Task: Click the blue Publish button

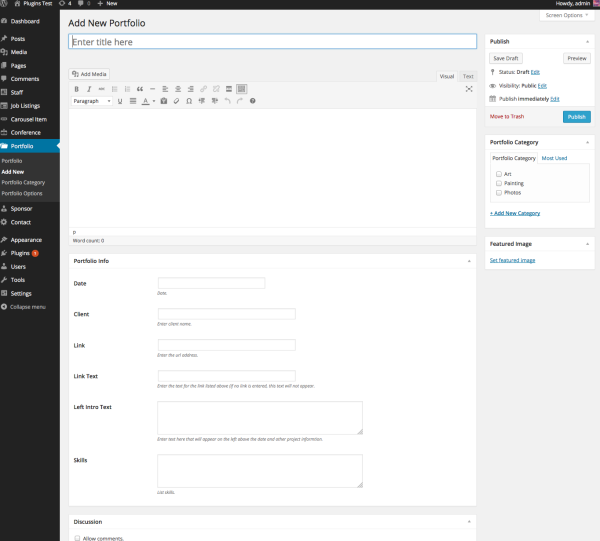Action: 576,117
